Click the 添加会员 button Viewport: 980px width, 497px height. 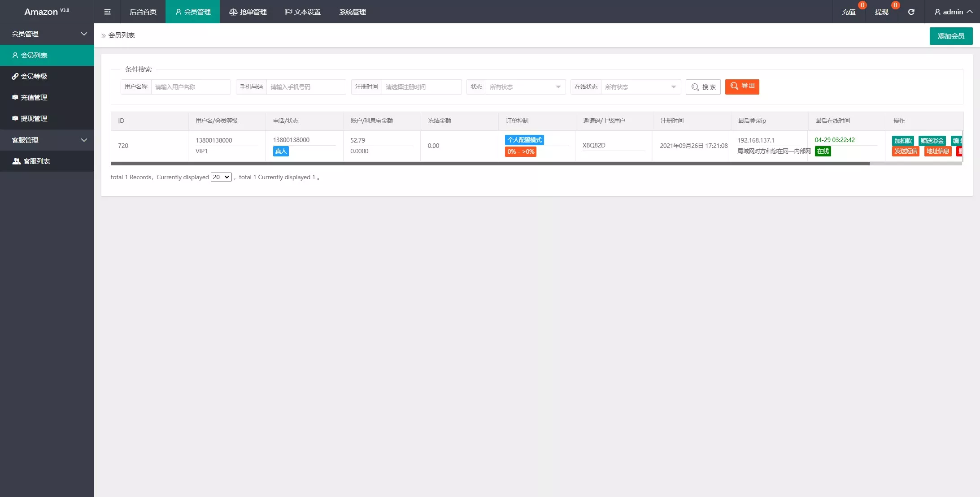(950, 36)
